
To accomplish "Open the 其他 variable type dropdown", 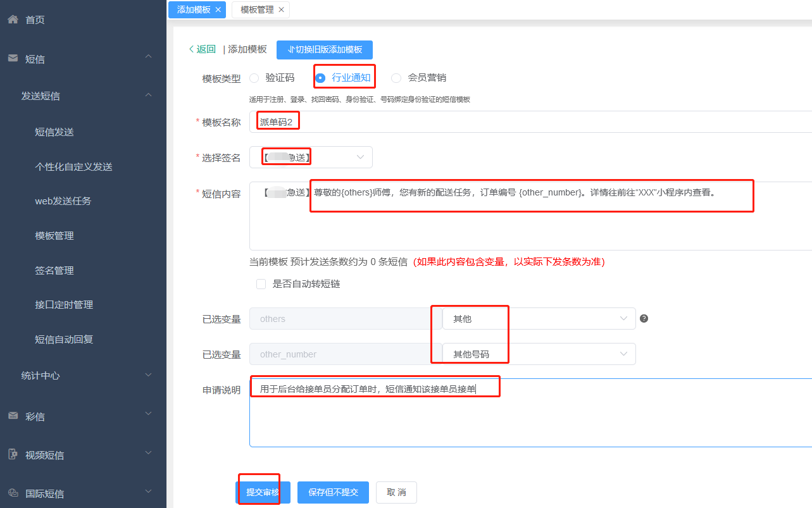I will coord(539,319).
